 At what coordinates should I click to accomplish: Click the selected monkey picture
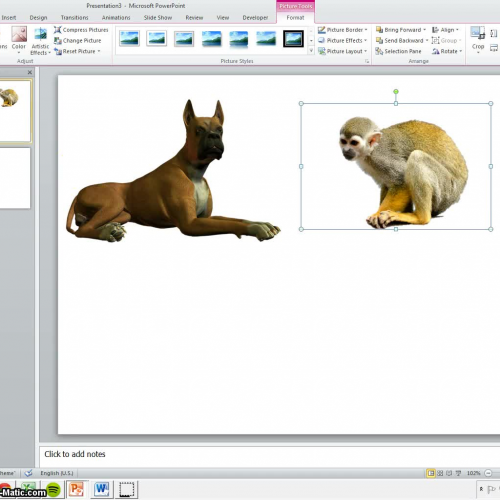tap(396, 166)
